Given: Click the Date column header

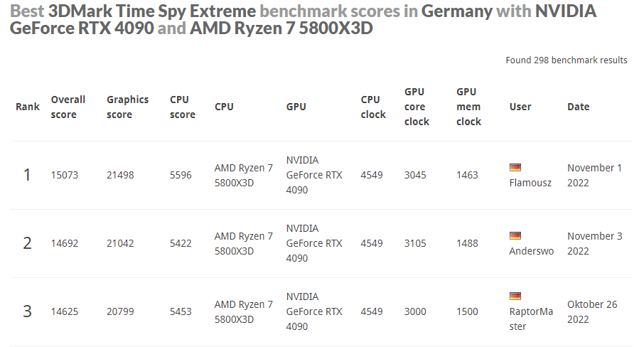Looking at the screenshot, I should pyautogui.click(x=578, y=107).
